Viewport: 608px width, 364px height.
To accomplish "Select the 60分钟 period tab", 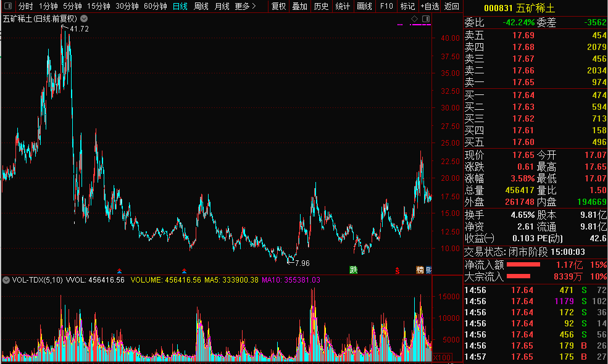I will (155, 6).
